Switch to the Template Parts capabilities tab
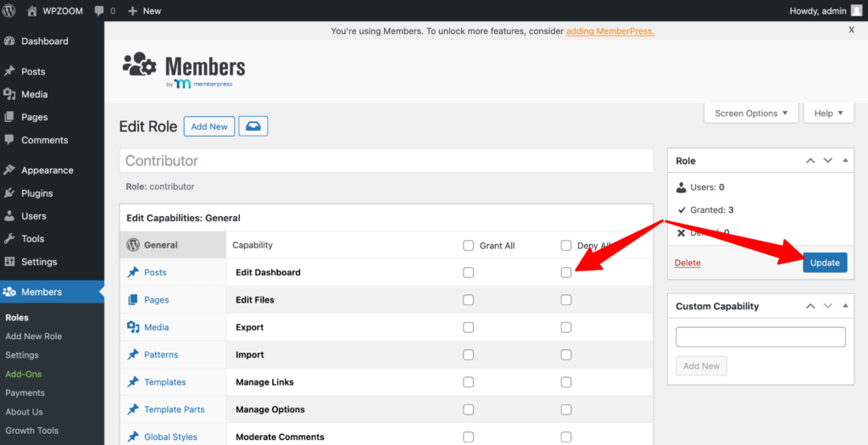The image size is (868, 445). [x=173, y=409]
